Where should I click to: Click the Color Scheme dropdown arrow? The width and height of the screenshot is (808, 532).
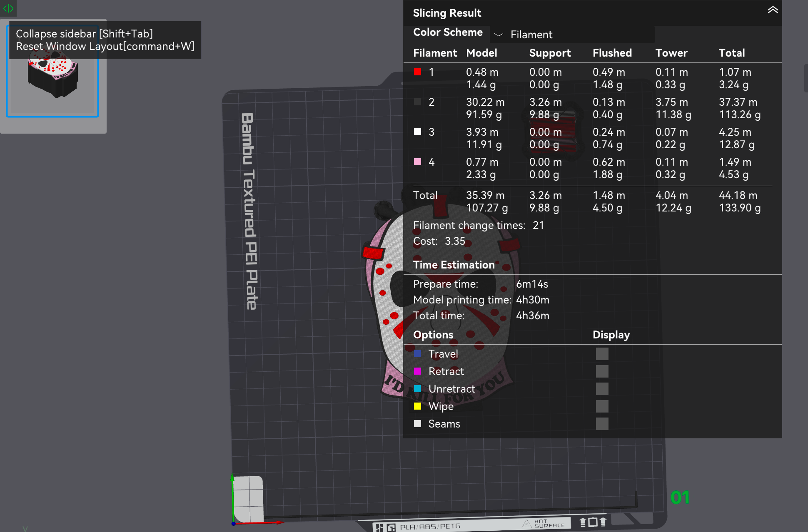(x=499, y=35)
